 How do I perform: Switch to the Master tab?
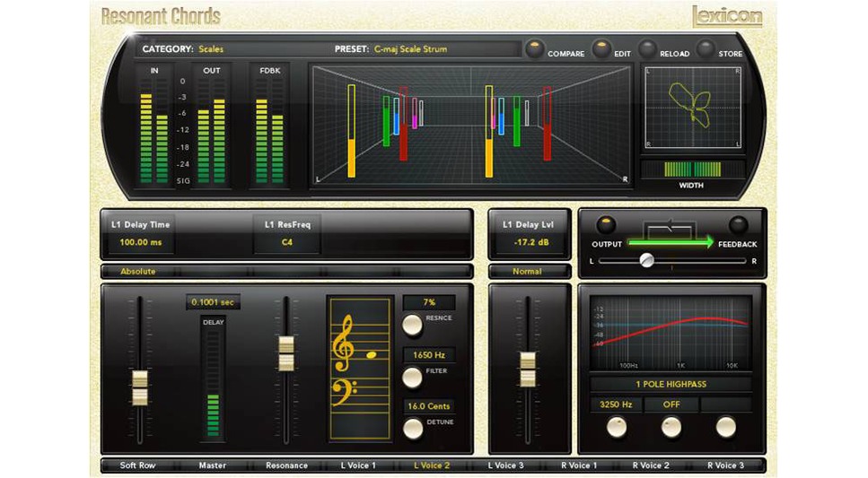point(213,465)
